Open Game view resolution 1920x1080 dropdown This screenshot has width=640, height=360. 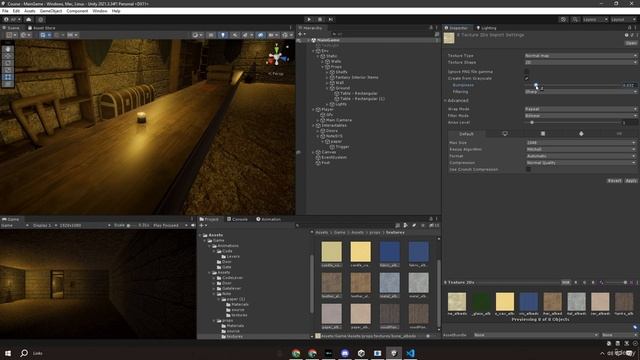tap(85, 225)
